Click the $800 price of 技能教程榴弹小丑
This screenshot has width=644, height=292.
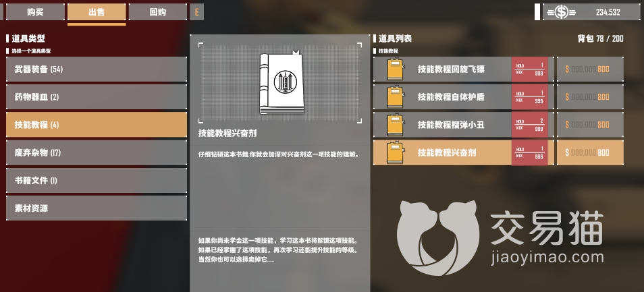pyautogui.click(x=590, y=125)
